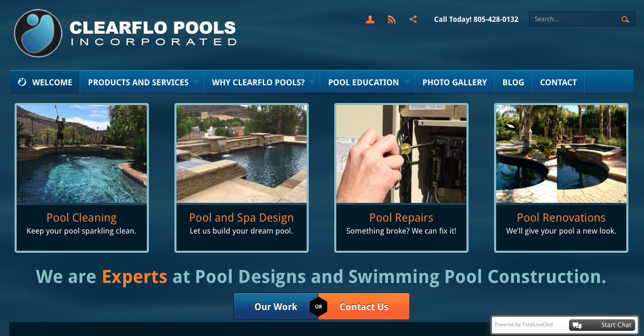Open the RSS feed icon
This screenshot has width=644, height=336.
click(392, 20)
